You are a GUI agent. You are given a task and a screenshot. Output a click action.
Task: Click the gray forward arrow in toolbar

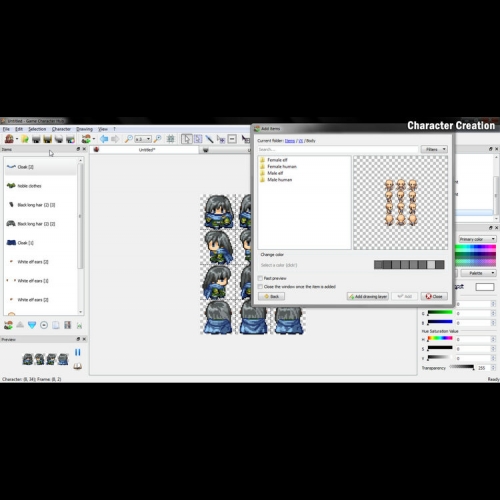tap(115, 139)
